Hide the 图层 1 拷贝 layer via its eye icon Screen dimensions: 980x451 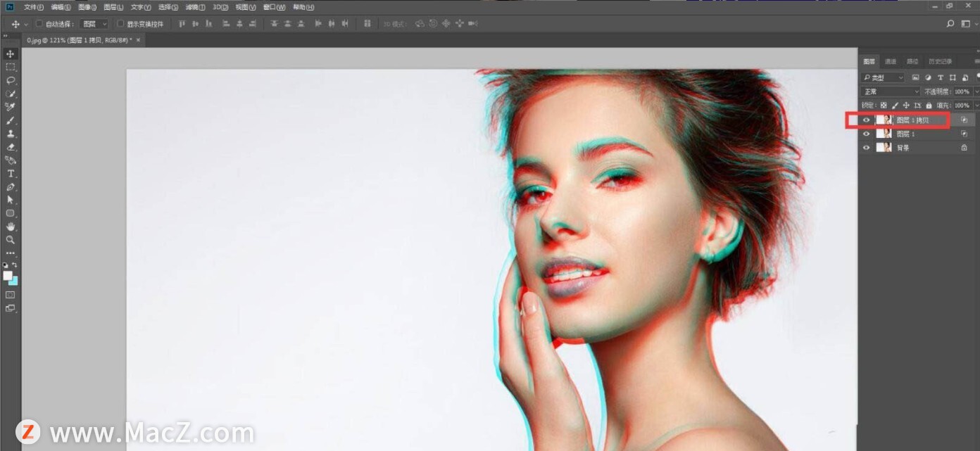coord(867,120)
